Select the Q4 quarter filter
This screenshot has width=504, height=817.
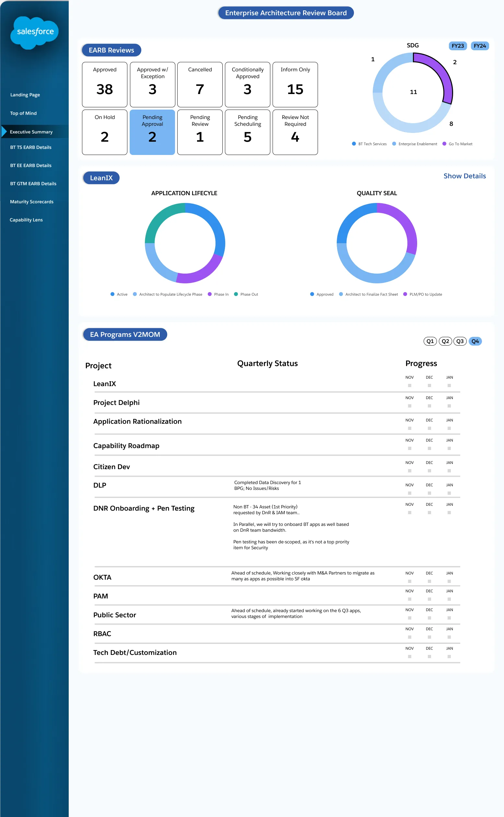coord(475,341)
